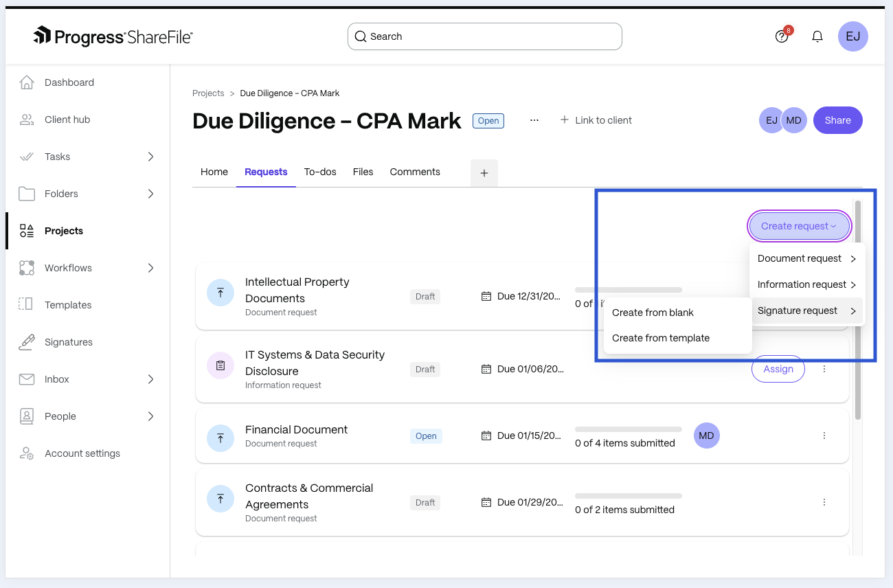Image resolution: width=893 pixels, height=588 pixels.
Task: Choose Create from template option
Action: [x=660, y=338]
